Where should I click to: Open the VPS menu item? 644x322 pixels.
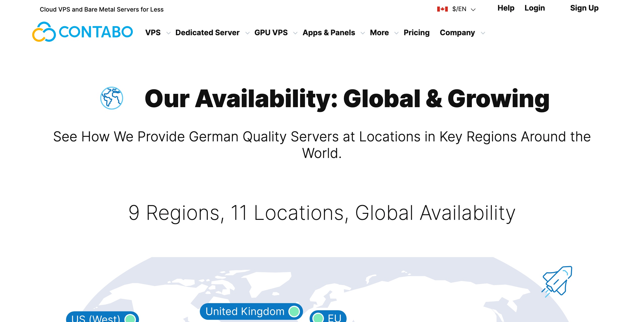click(153, 33)
